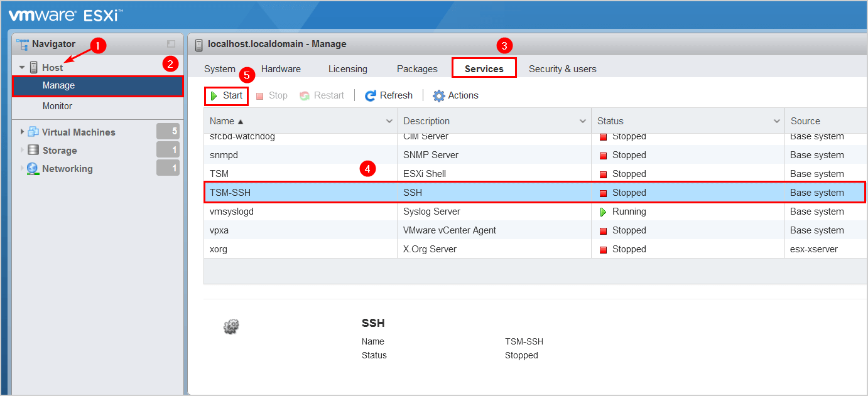
Task: Open the Actions menu
Action: pyautogui.click(x=455, y=95)
